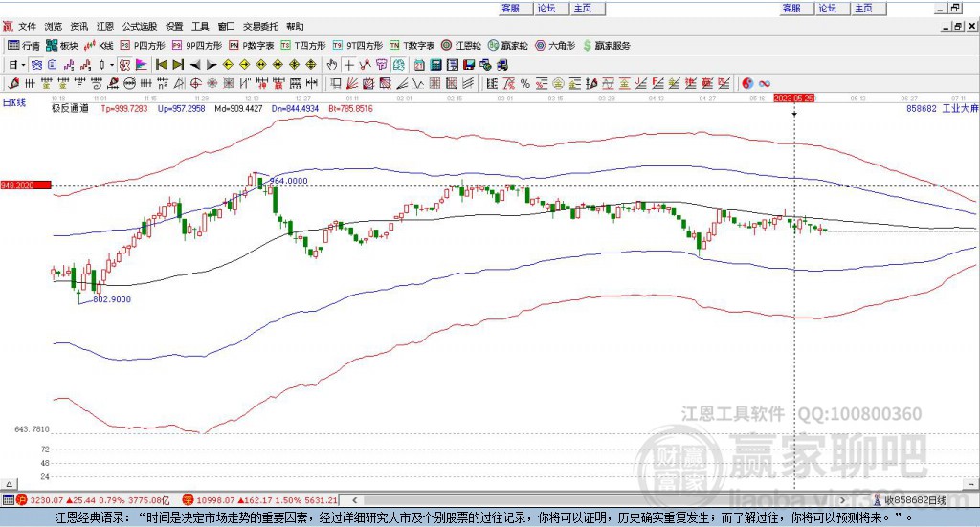
Task: Toggle the crosshair cursor tool
Action: click(348, 65)
